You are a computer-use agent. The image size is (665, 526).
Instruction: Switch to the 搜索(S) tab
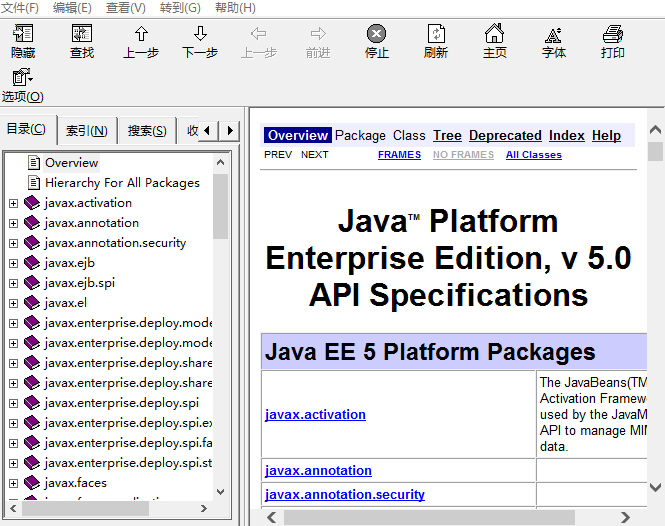(x=147, y=131)
